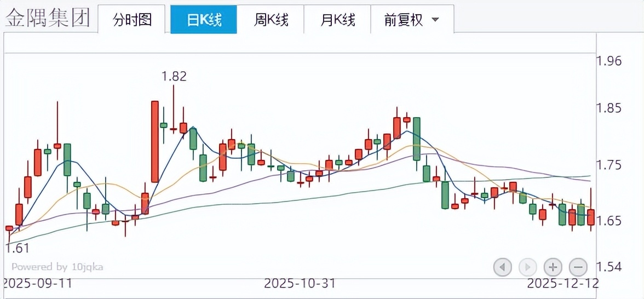Click the 1.82 high price label
This screenshot has width=644, height=299.
point(174,76)
